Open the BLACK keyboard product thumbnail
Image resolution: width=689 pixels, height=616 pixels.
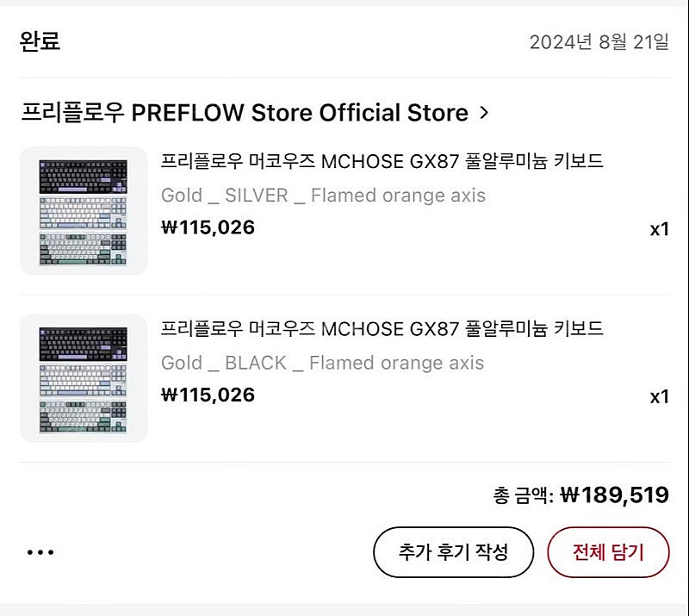point(84,378)
